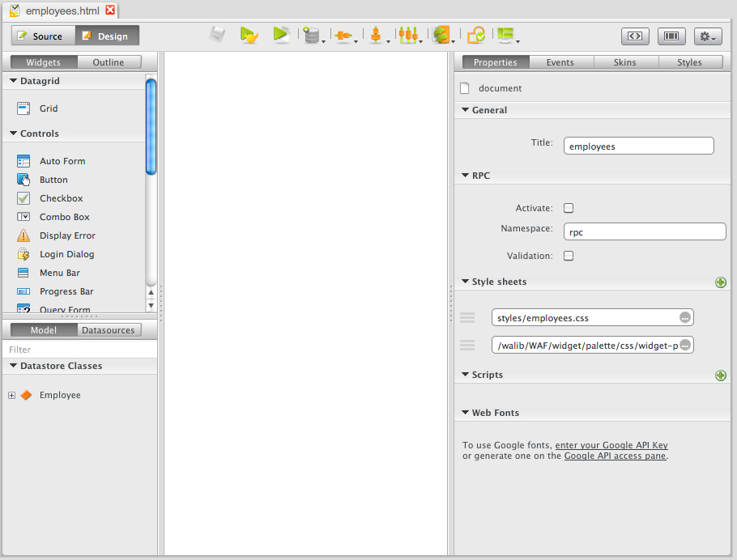This screenshot has height=560, width=737.
Task: Click the Grid widget icon
Action: pyautogui.click(x=23, y=108)
